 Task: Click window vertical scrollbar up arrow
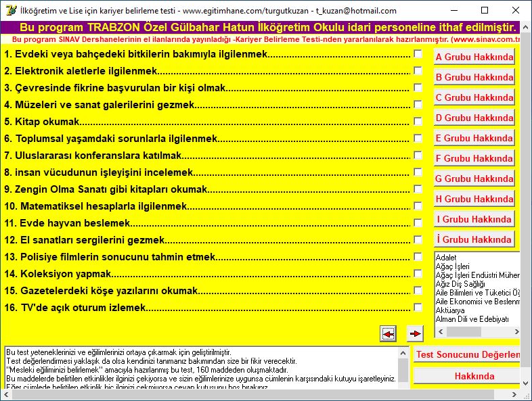[x=525, y=26]
